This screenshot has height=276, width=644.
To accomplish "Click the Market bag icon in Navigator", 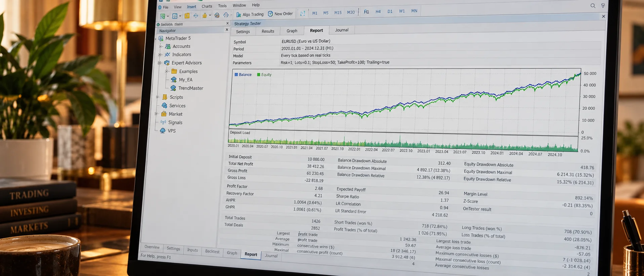I will click(164, 114).
